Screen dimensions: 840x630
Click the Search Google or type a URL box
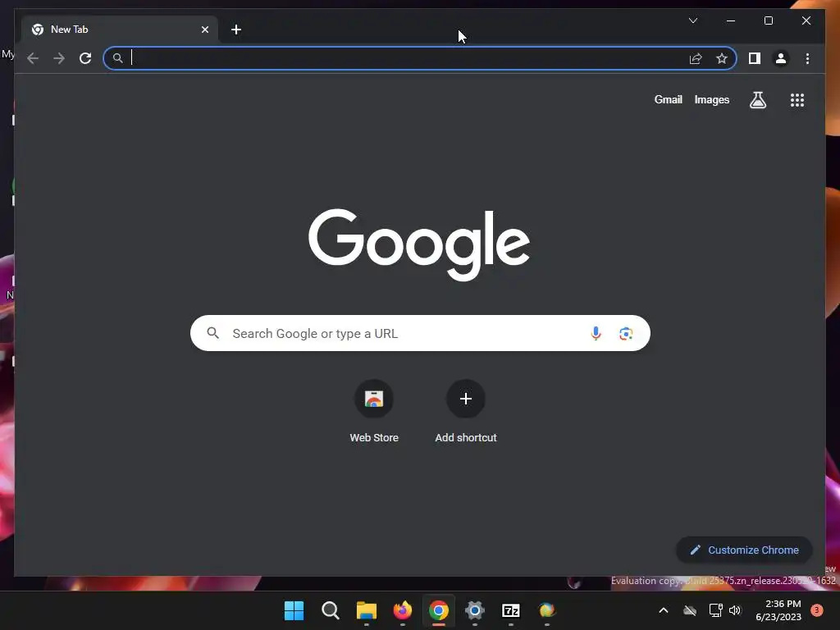point(420,333)
